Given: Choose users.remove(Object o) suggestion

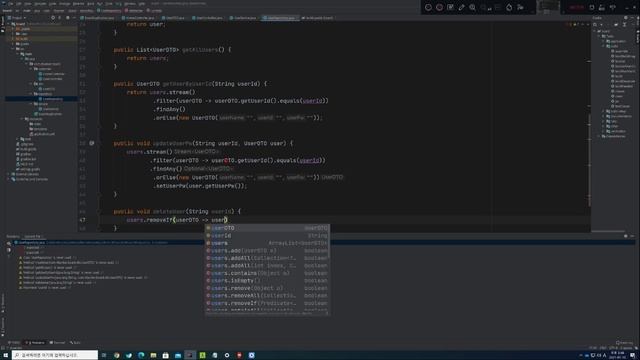Looking at the screenshot, I should [x=267, y=288].
